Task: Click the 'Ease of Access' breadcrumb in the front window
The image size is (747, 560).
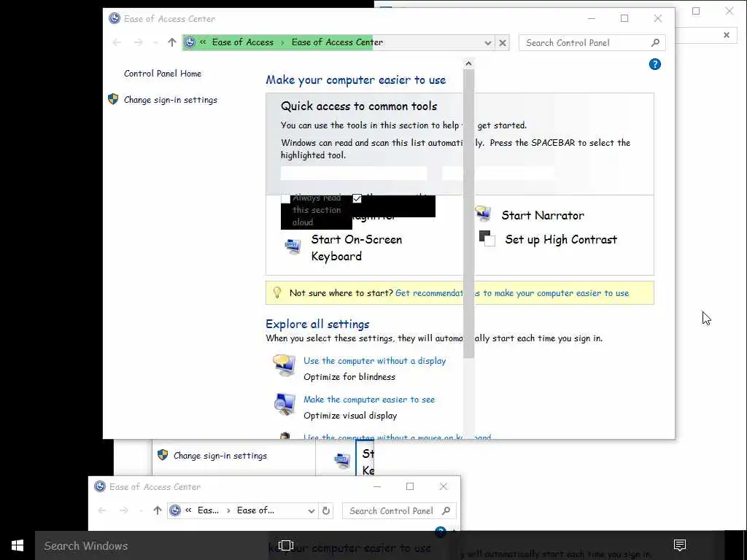Action: point(243,42)
